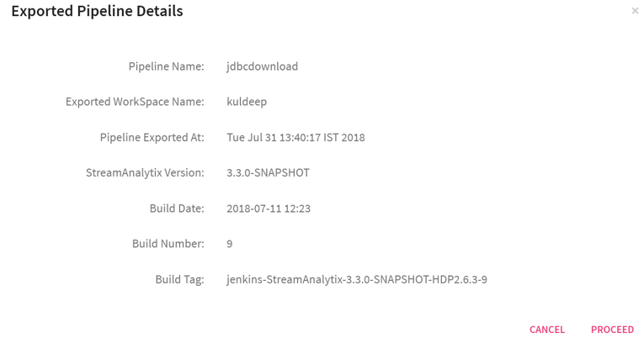Close the Exported Pipeline Details dialog
644x338 pixels.
pos(635,11)
